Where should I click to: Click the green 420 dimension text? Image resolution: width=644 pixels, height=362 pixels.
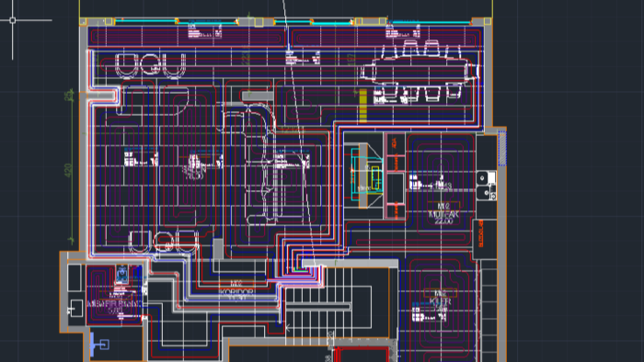pyautogui.click(x=68, y=171)
